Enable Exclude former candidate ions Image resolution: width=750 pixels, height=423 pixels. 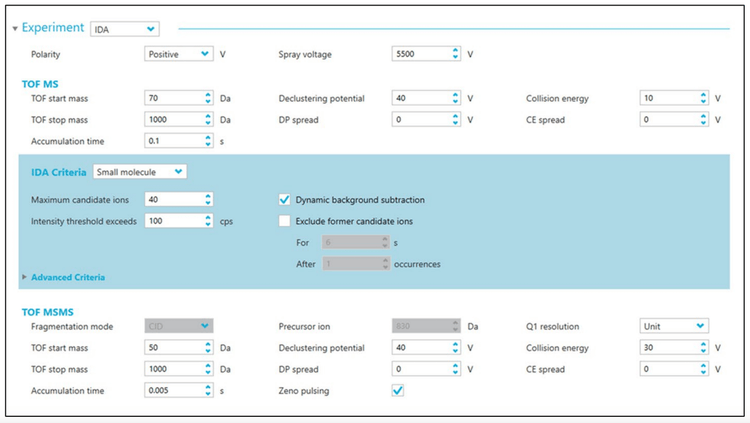point(284,220)
